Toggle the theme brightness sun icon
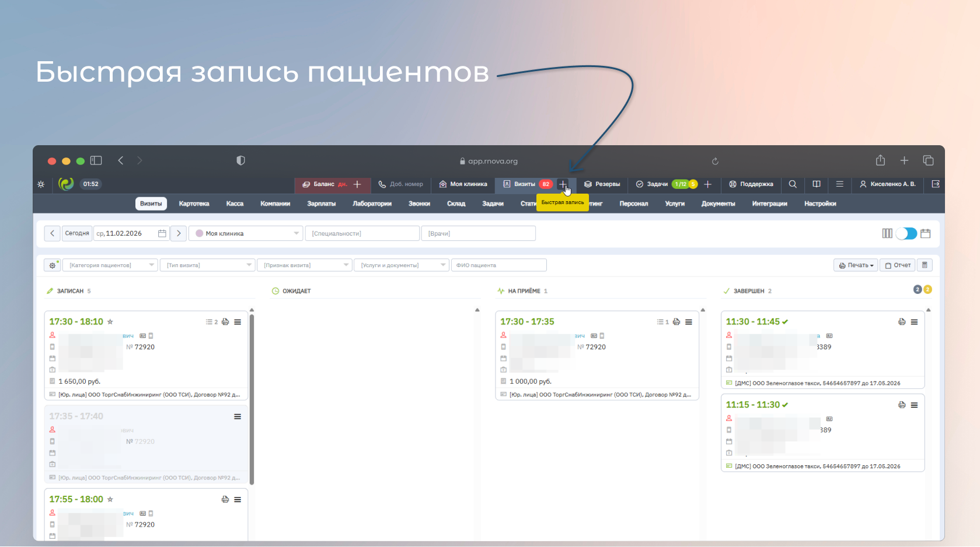 pyautogui.click(x=41, y=184)
